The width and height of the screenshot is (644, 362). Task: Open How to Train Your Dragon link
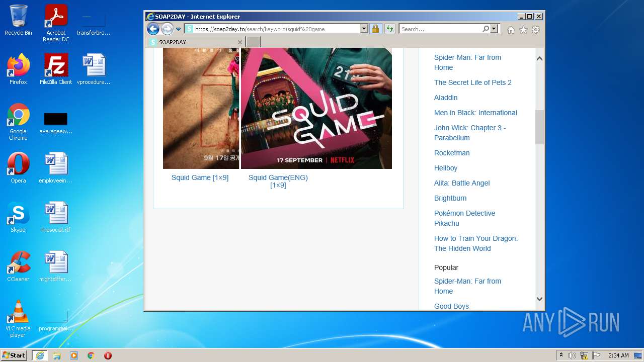pyautogui.click(x=475, y=243)
